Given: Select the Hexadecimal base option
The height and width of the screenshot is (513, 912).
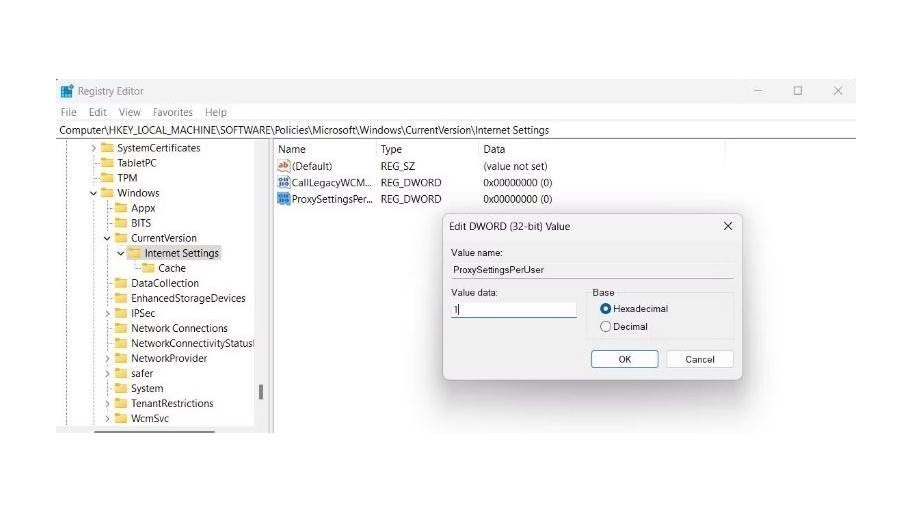Looking at the screenshot, I should [x=605, y=309].
